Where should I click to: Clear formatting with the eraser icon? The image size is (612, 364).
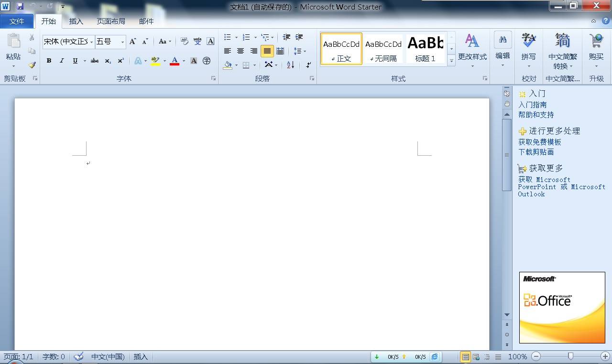(x=185, y=42)
